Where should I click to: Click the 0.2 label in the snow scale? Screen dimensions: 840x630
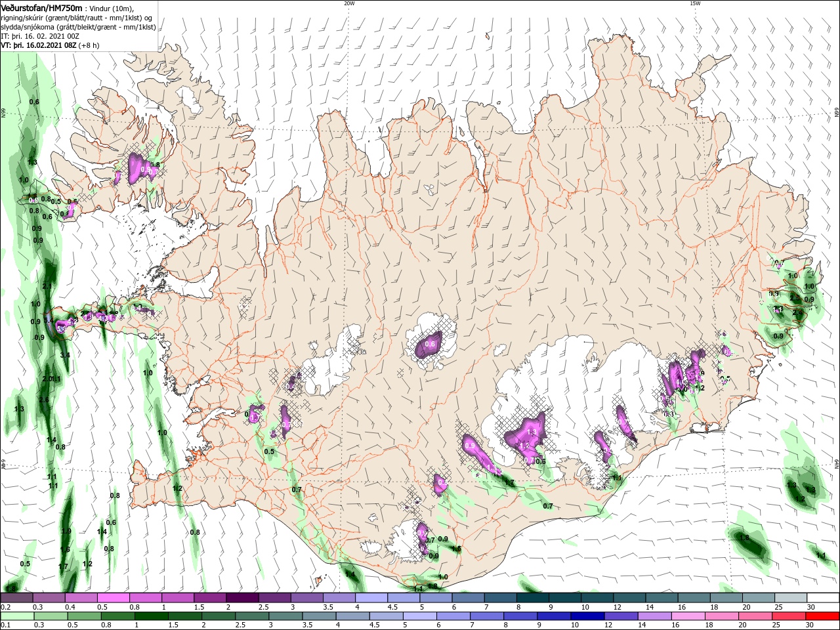pos(5,607)
